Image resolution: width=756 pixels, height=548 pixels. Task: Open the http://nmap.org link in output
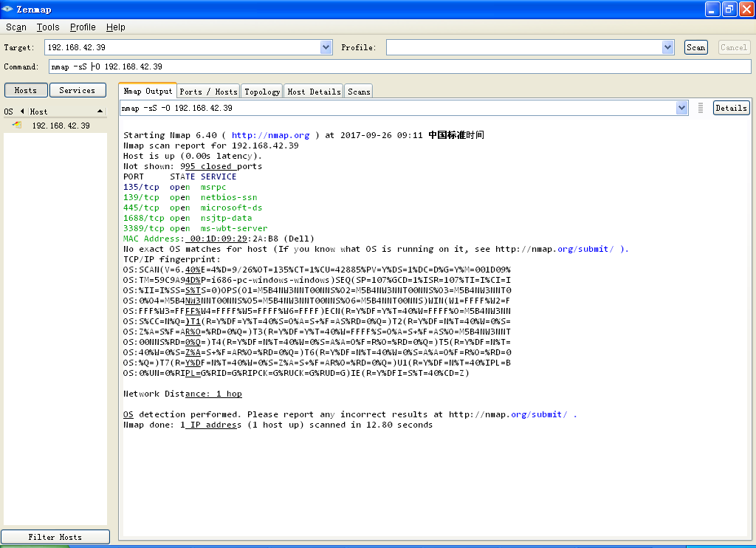270,135
